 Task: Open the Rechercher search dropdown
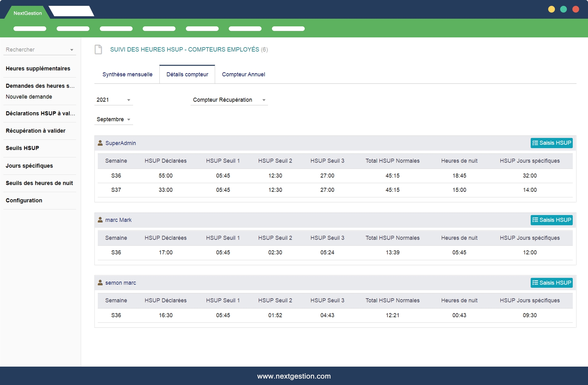tap(40, 50)
